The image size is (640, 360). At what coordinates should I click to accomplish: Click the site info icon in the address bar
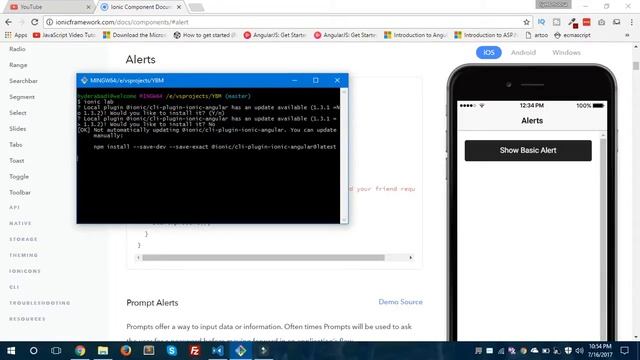(x=49, y=22)
